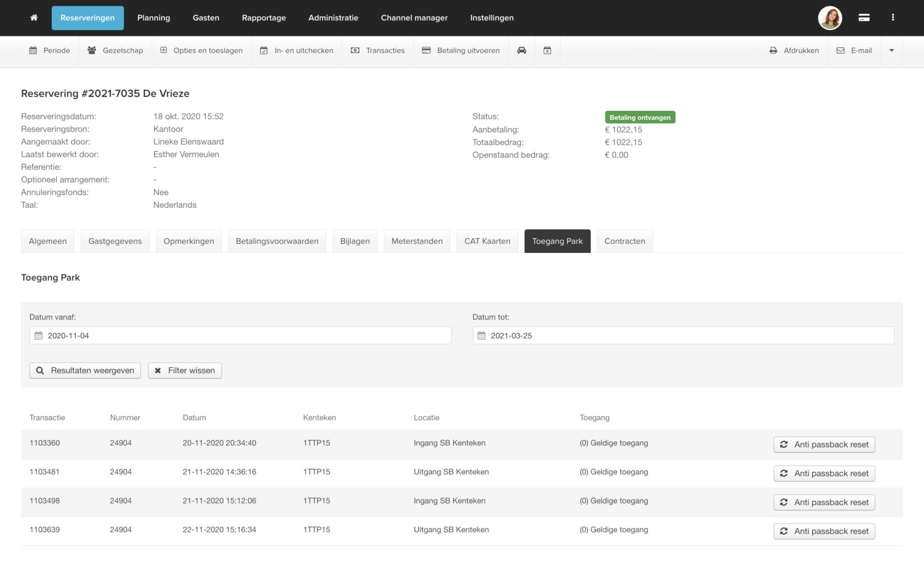Open Gezelschap from the toolbar
The image size is (924, 578).
coord(115,51)
